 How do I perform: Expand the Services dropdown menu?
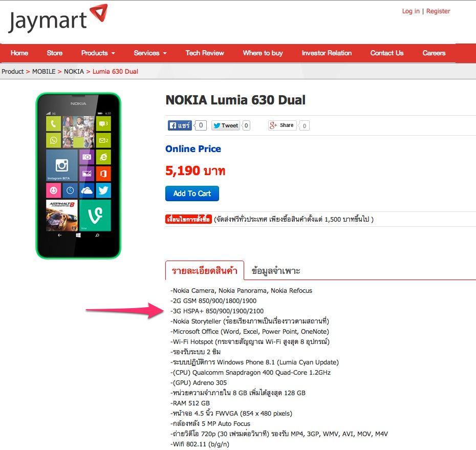pyautogui.click(x=150, y=53)
